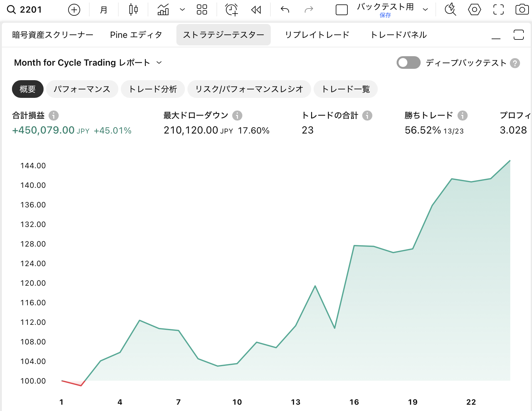Click the 合計損益 info icon
The width and height of the screenshot is (532, 411).
[54, 116]
